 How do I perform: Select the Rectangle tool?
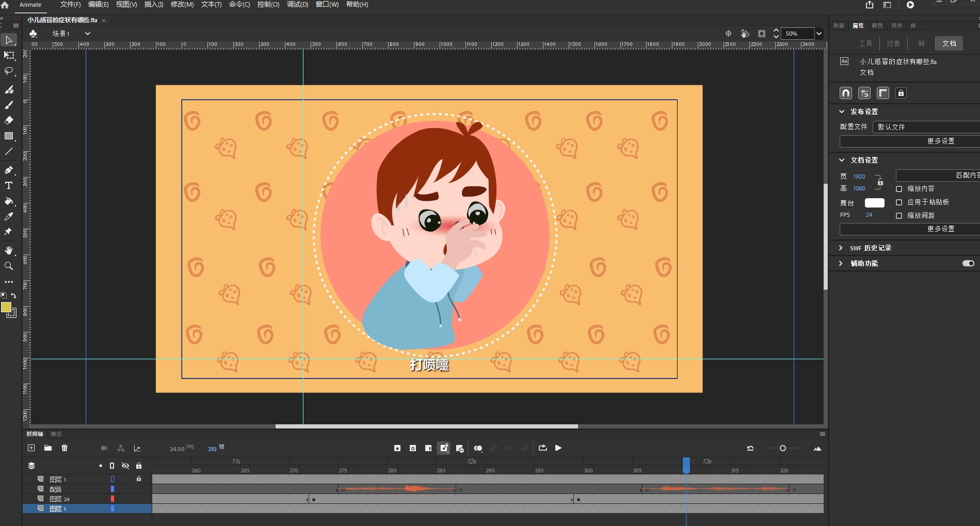(x=9, y=136)
